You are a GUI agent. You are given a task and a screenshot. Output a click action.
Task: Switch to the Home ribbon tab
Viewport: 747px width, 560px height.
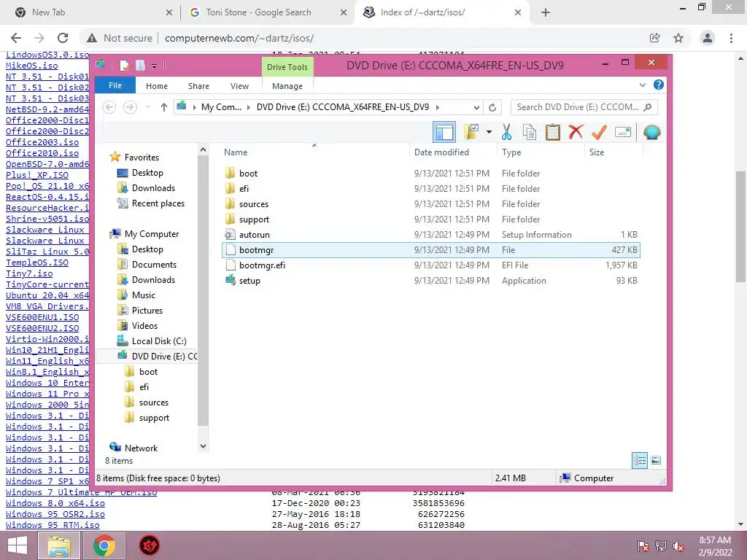(x=157, y=86)
